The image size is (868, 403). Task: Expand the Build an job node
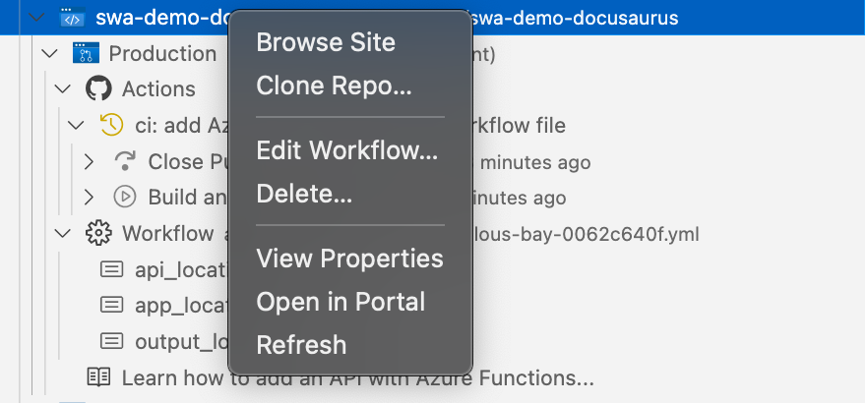89,198
